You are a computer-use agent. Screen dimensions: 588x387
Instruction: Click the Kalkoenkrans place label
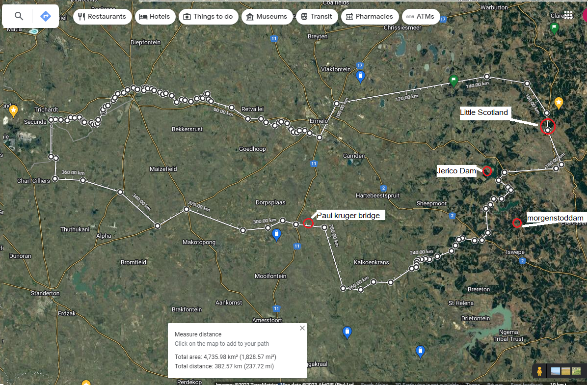371,262
